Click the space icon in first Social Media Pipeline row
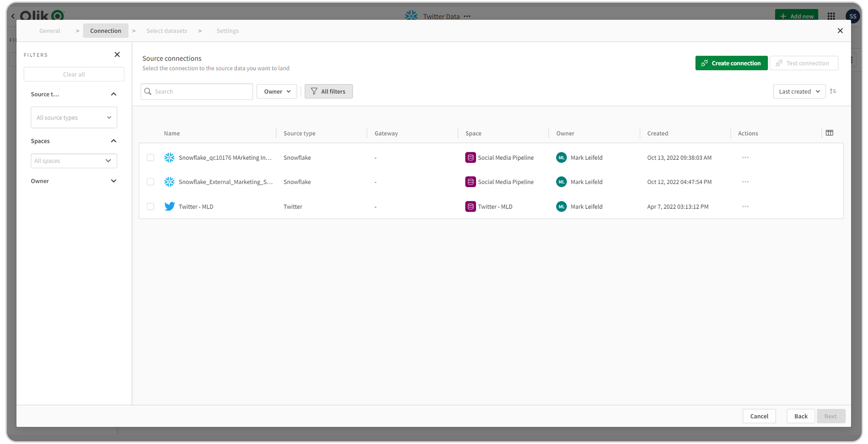 pyautogui.click(x=470, y=157)
